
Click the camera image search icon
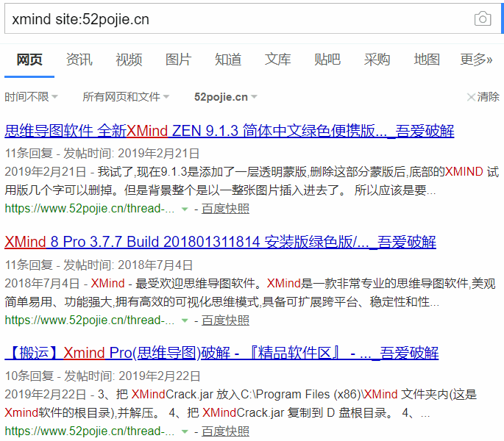point(483,19)
